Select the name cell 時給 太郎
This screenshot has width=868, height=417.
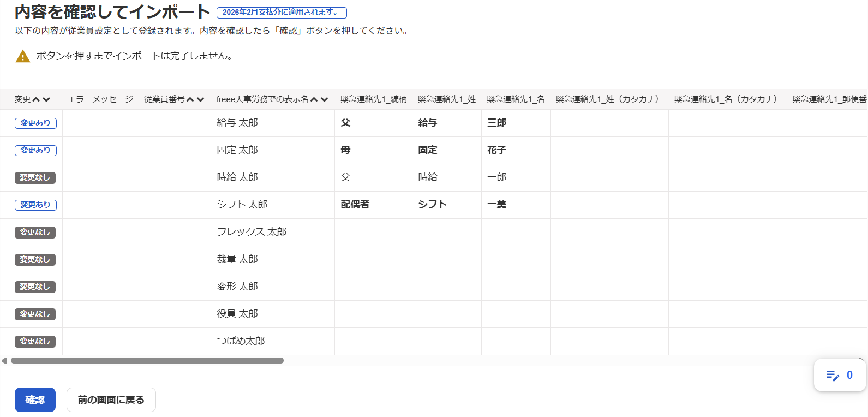point(273,178)
